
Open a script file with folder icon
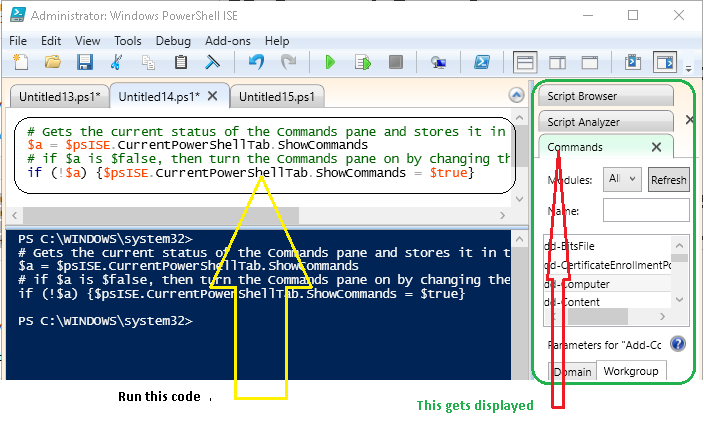pos(53,62)
